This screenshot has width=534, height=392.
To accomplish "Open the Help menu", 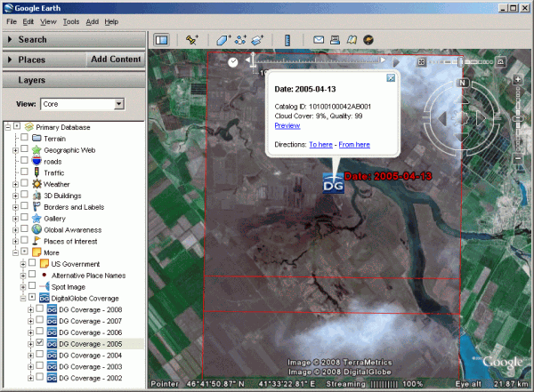I will (111, 21).
